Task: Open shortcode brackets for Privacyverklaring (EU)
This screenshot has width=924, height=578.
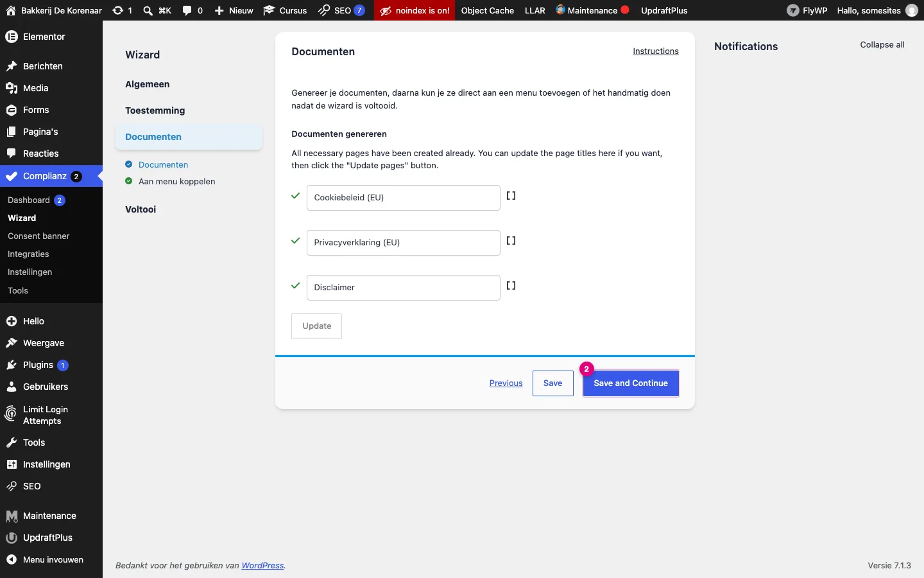Action: click(x=511, y=241)
